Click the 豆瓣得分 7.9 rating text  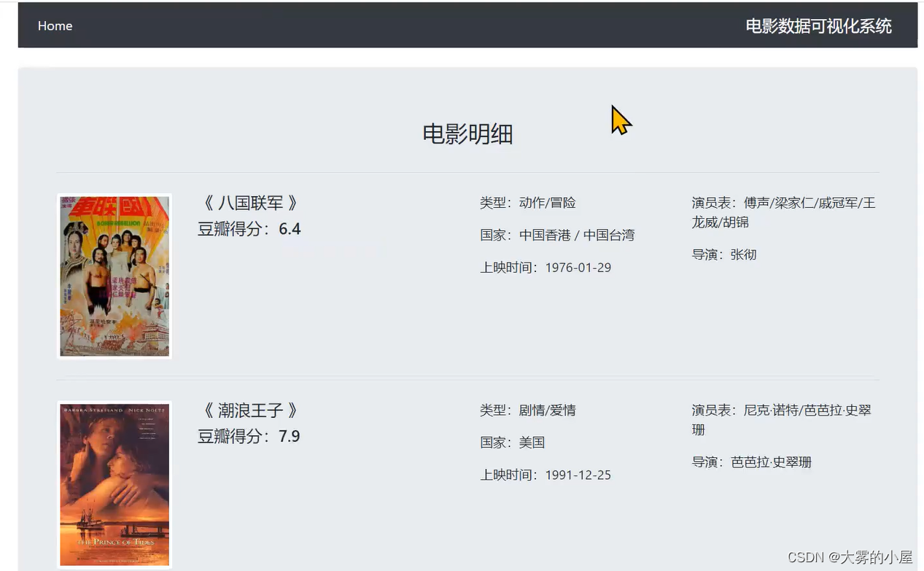[x=249, y=436]
